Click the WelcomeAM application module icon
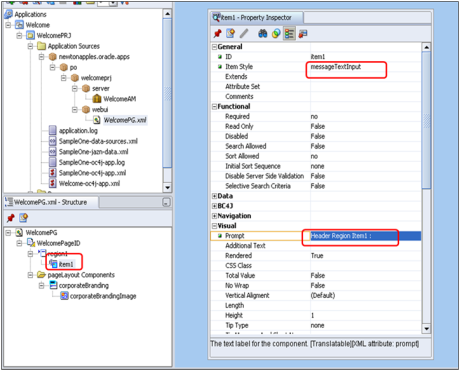This screenshot has width=460, height=371. point(97,99)
